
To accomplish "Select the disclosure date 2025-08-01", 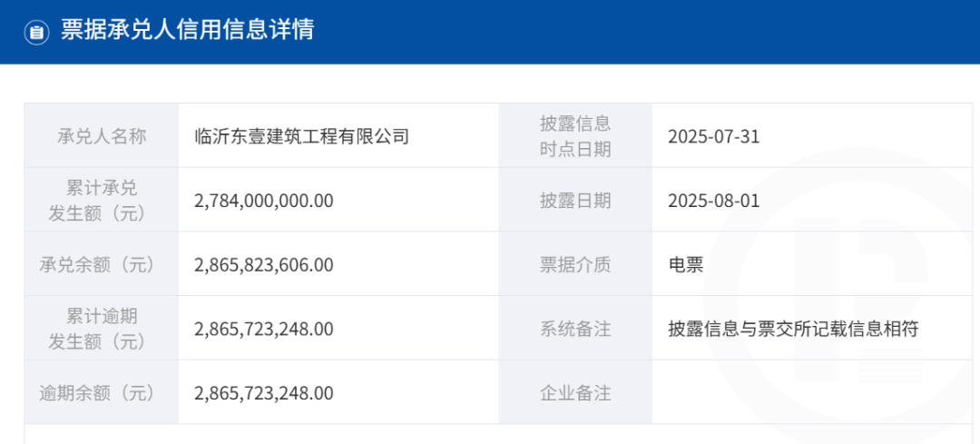I will 713,201.
